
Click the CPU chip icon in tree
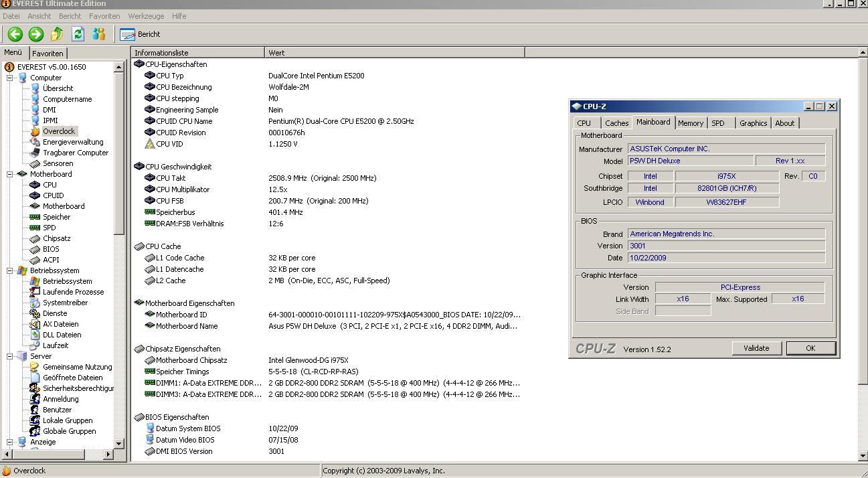pyautogui.click(x=35, y=185)
